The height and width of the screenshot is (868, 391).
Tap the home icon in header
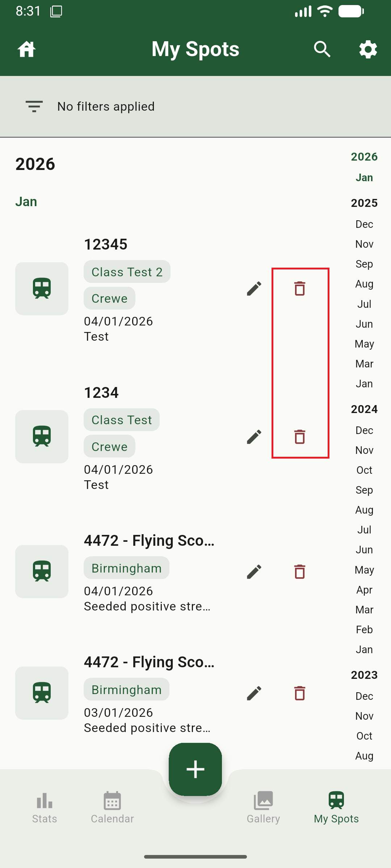27,49
